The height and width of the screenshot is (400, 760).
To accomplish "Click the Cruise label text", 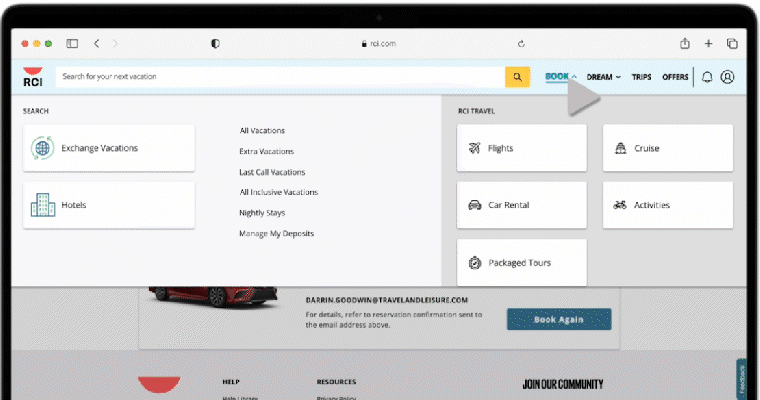I will 647,148.
